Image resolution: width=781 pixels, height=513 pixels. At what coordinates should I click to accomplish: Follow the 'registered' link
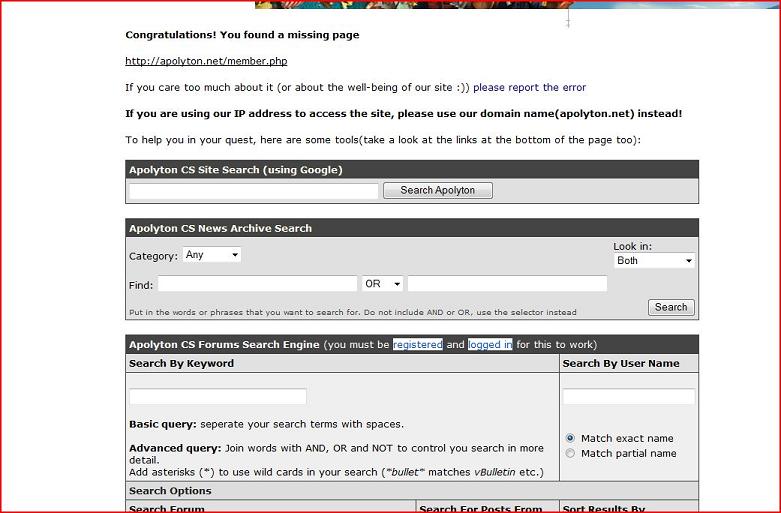417,344
